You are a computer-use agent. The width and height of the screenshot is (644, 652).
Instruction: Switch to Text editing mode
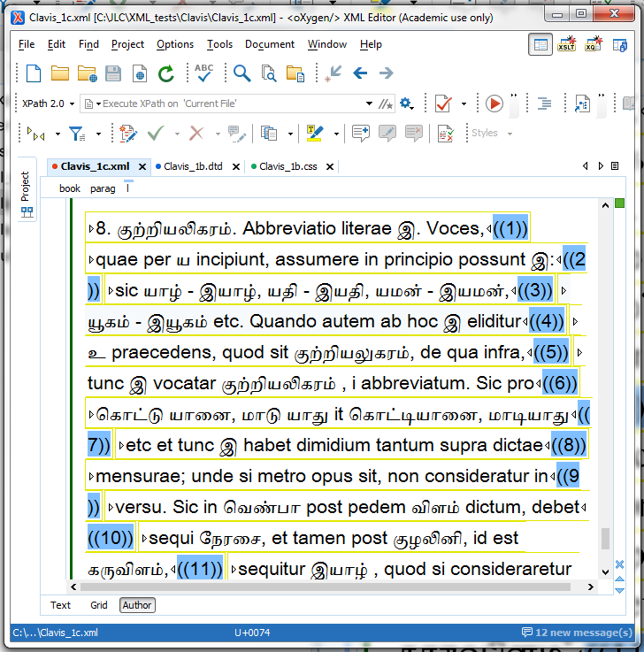click(60, 605)
